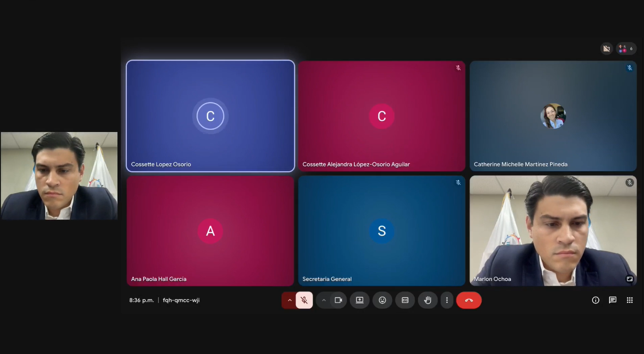The image size is (644, 354).
Task: Open the chat with everyone panel
Action: click(x=612, y=300)
